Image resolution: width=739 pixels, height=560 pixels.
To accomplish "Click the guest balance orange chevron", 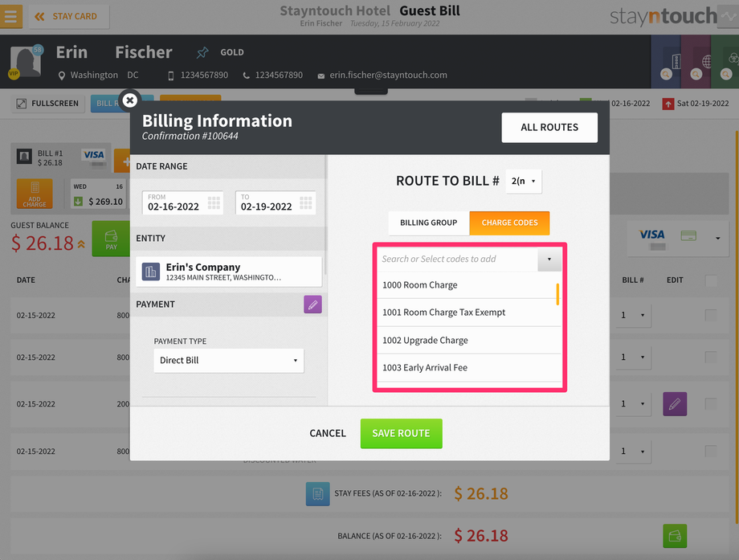I will point(82,244).
